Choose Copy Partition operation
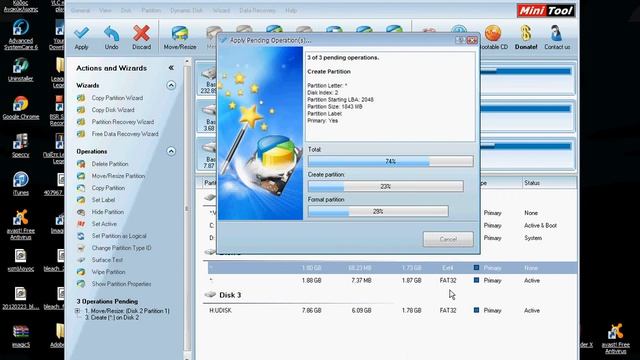Viewport: 640px width, 360px height. point(108,188)
